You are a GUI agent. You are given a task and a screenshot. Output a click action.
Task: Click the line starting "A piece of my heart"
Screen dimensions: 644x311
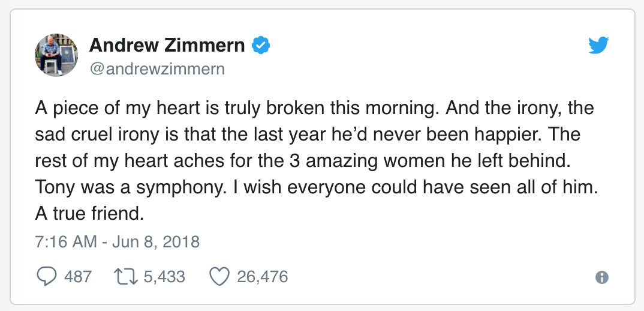(x=315, y=108)
